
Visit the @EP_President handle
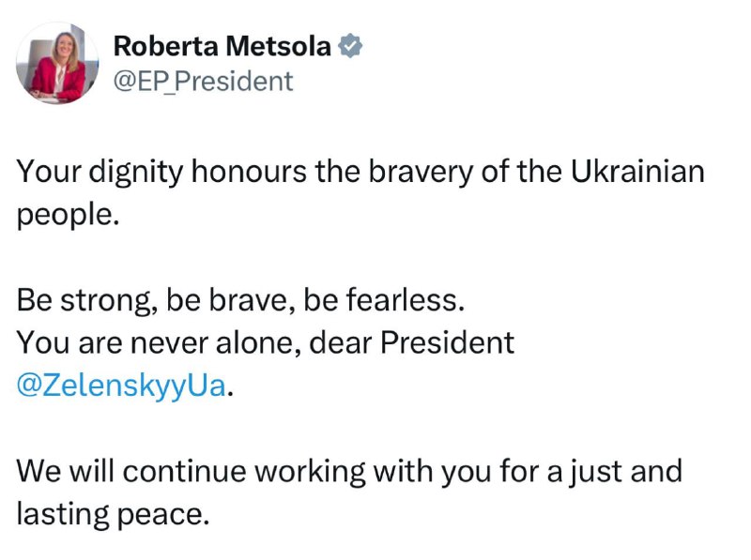click(x=203, y=81)
